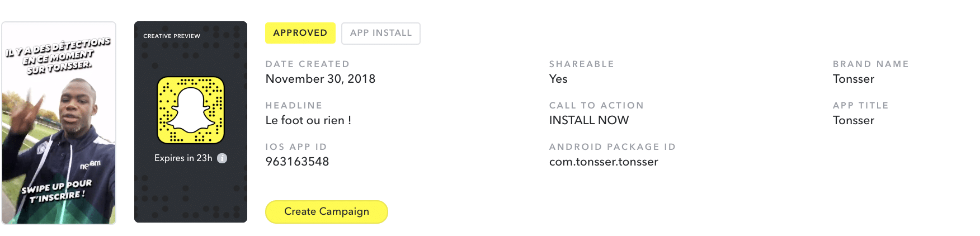Select the November 30, 2018 date value
Screen dimensions: 980x236
pyautogui.click(x=320, y=79)
